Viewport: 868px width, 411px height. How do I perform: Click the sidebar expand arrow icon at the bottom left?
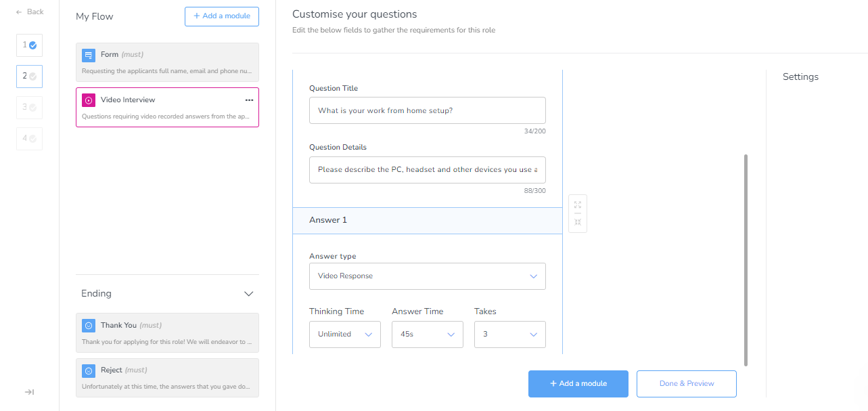(29, 392)
